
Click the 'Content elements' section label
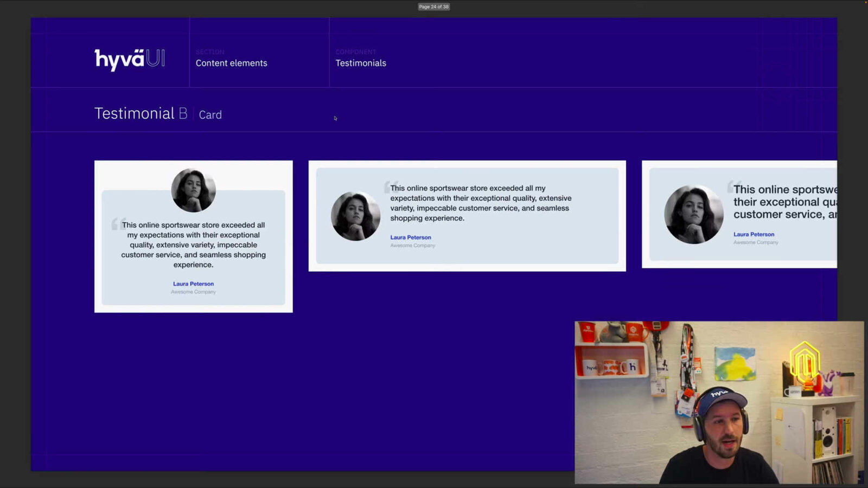[x=232, y=63]
